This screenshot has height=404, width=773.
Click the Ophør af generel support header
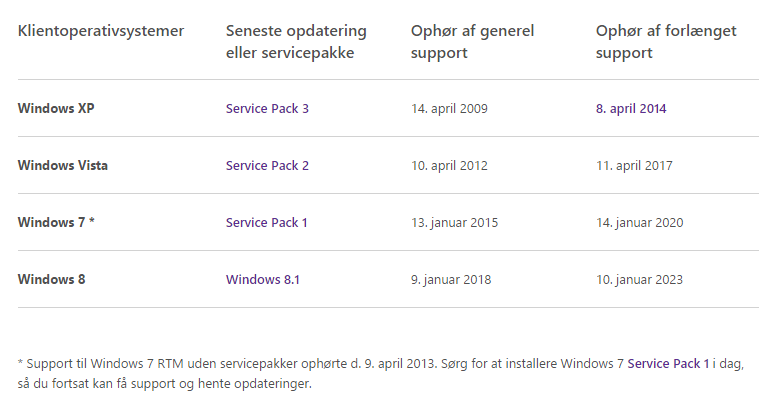472,42
